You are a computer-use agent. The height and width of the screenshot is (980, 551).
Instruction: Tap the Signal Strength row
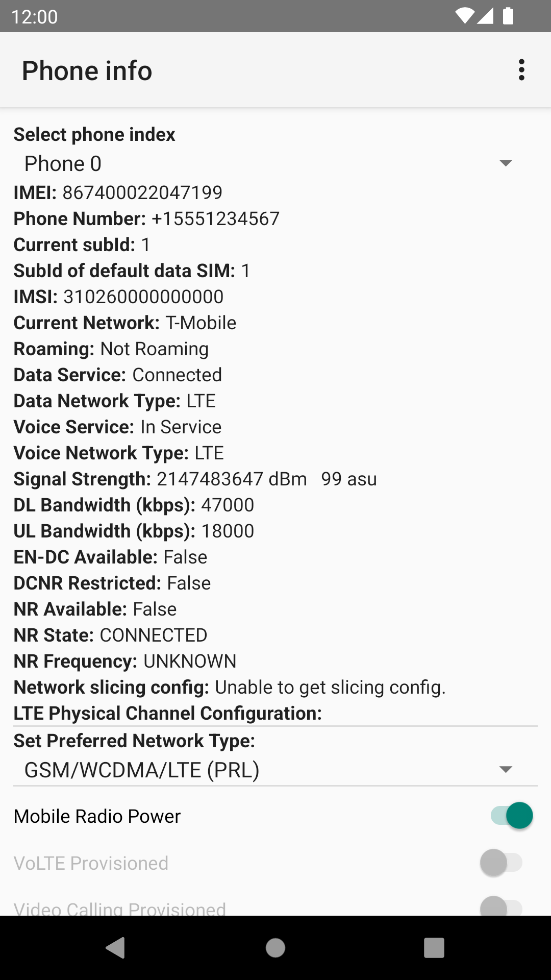[x=195, y=479]
